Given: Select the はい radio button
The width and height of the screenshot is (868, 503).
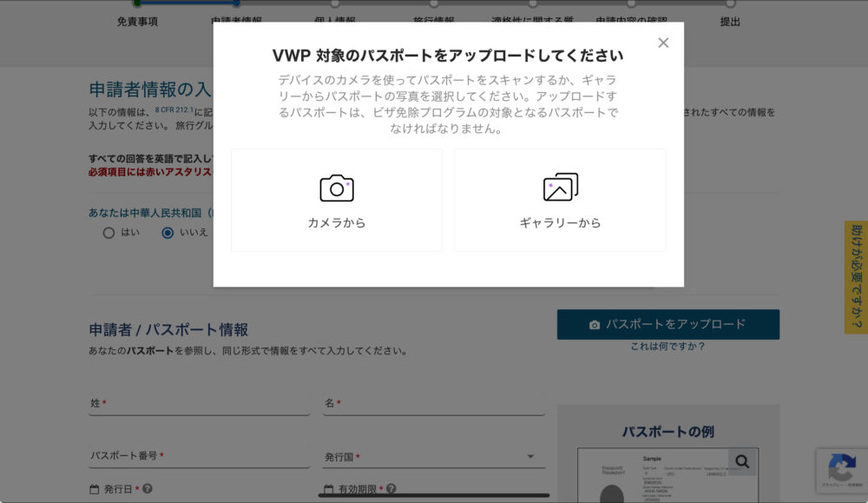Looking at the screenshot, I should point(108,233).
